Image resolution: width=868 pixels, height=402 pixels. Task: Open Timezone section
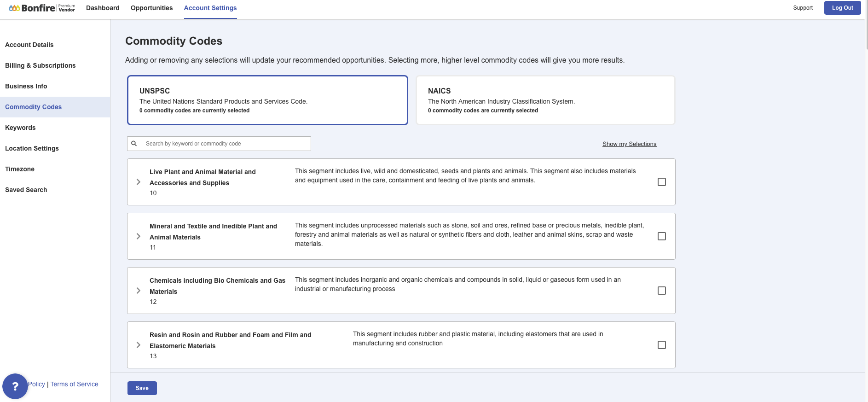coord(20,169)
